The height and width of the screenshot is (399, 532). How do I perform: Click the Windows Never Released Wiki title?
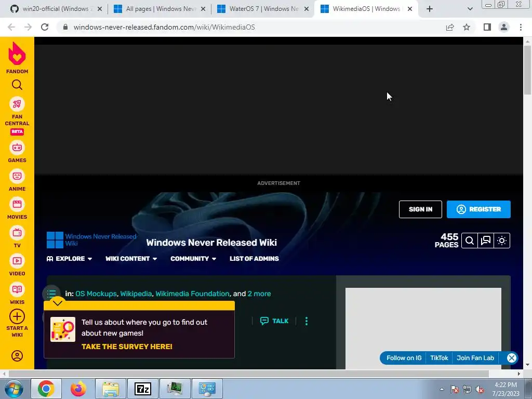211,243
